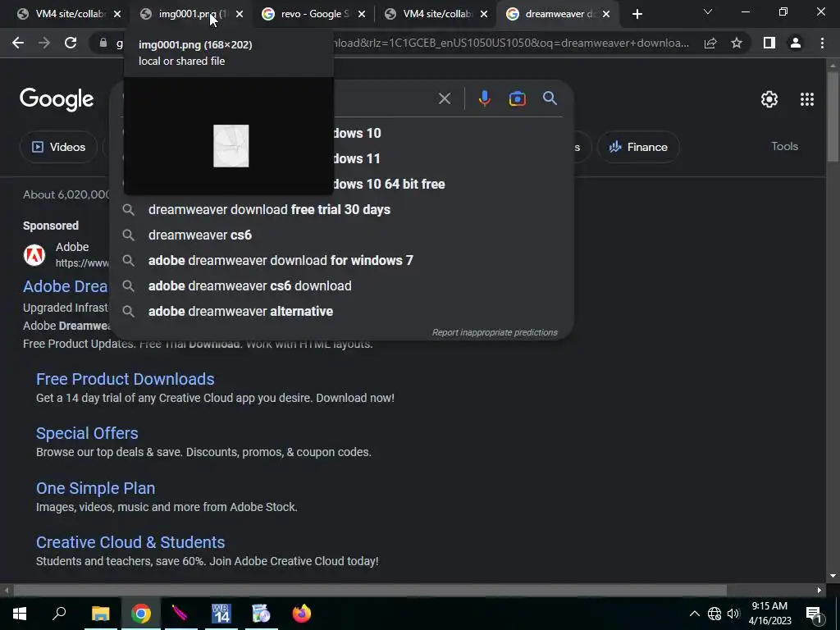Click the address bar URL
This screenshot has height=630, width=840.
coord(509,43)
